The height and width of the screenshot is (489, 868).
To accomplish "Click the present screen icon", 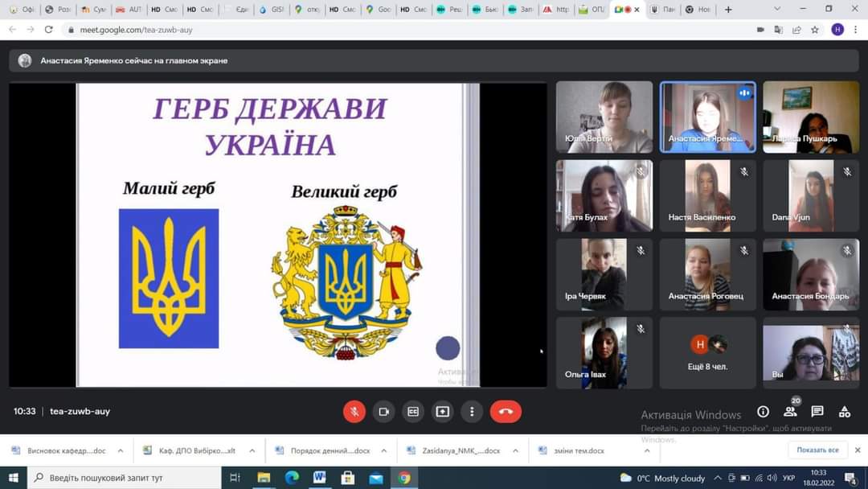I will [x=442, y=411].
